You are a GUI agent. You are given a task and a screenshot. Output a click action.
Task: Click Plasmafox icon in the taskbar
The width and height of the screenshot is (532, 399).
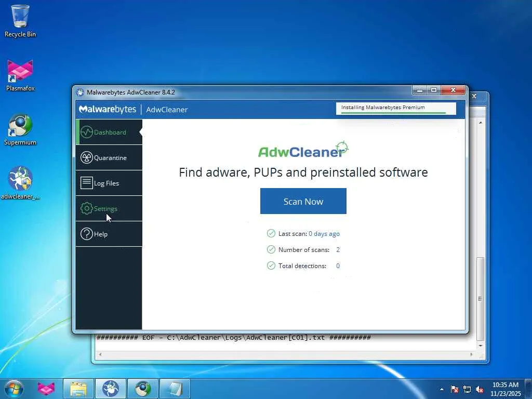46,389
